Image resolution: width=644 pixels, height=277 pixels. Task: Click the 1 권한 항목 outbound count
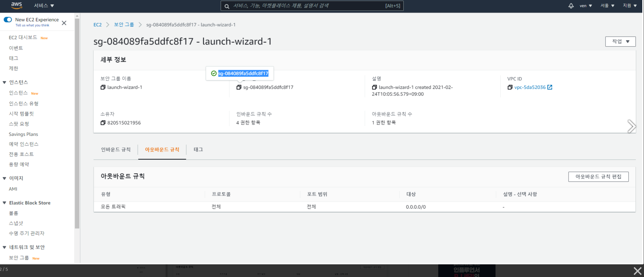(x=384, y=123)
